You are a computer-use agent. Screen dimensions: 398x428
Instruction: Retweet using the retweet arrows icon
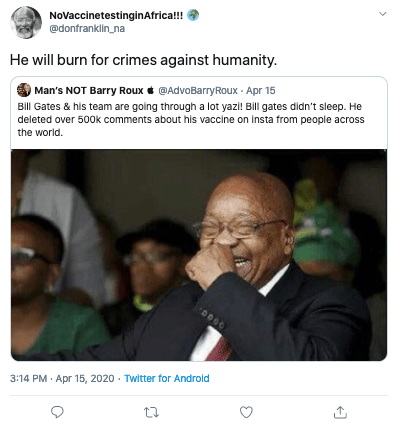[x=151, y=413]
